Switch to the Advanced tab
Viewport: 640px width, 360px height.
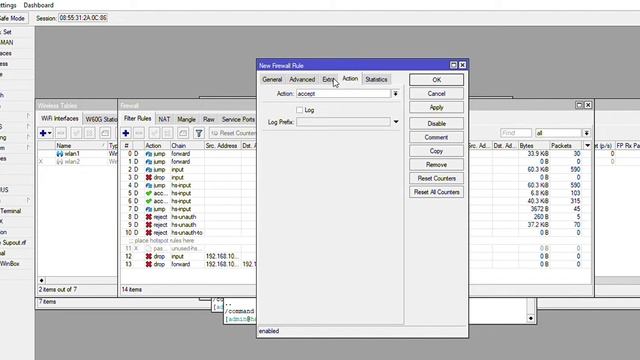coord(302,80)
